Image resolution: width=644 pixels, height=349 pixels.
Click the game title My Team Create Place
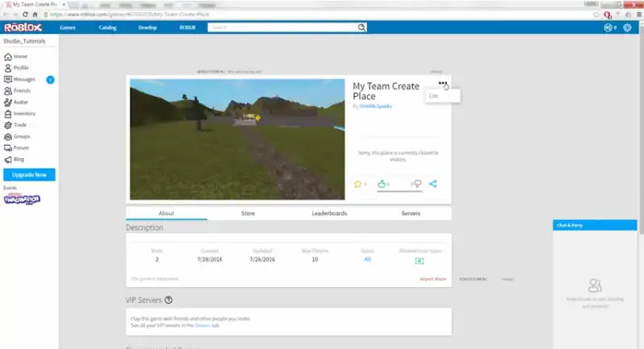pyautogui.click(x=386, y=91)
